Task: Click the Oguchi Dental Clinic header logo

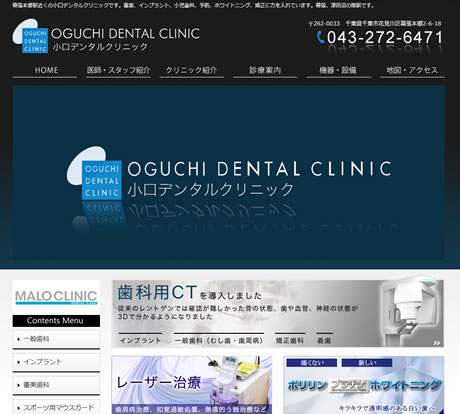Action: [x=106, y=36]
